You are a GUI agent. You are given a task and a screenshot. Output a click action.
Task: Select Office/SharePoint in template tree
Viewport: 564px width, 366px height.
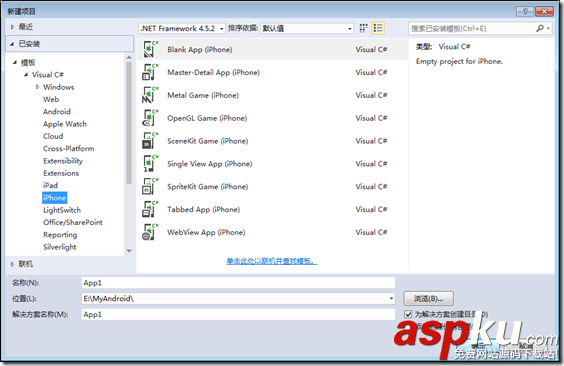pyautogui.click(x=73, y=223)
